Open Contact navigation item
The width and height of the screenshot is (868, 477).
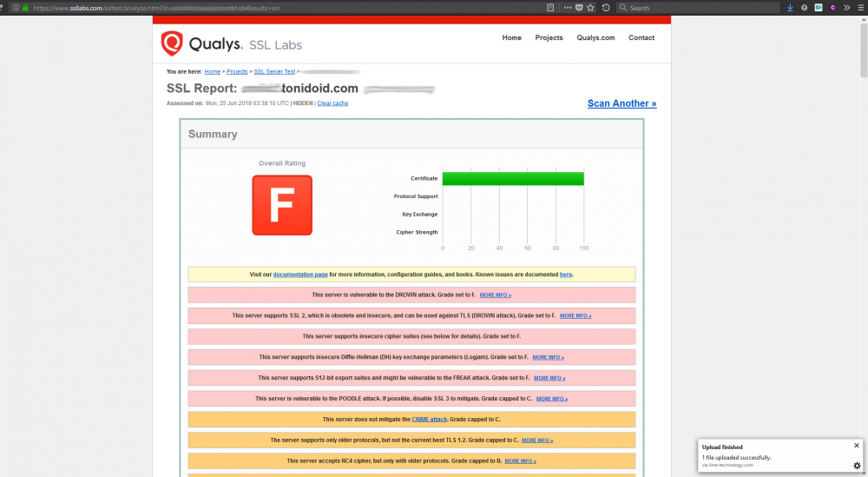[x=641, y=37]
